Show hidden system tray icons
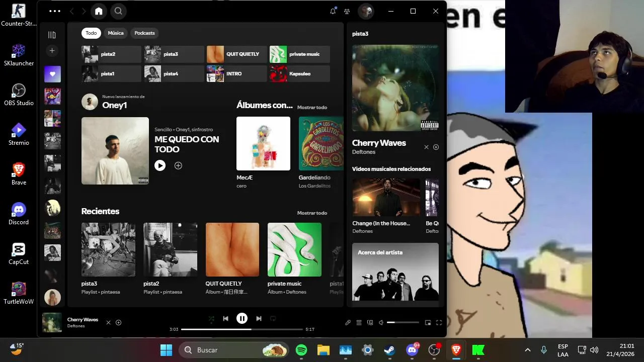 click(528, 350)
